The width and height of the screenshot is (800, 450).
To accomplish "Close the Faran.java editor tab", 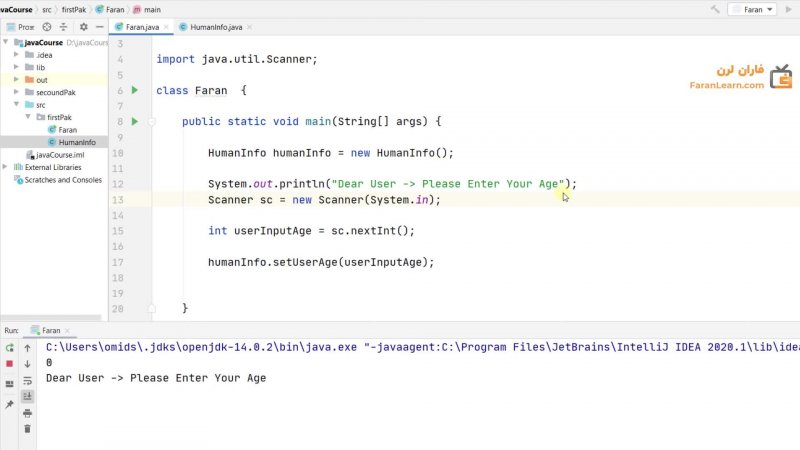I will [x=166, y=26].
